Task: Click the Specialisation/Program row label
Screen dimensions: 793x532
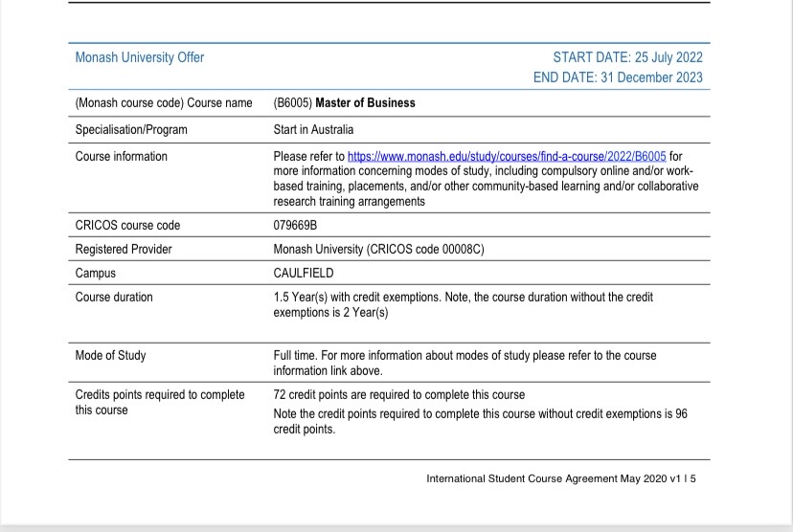Action: [x=131, y=129]
